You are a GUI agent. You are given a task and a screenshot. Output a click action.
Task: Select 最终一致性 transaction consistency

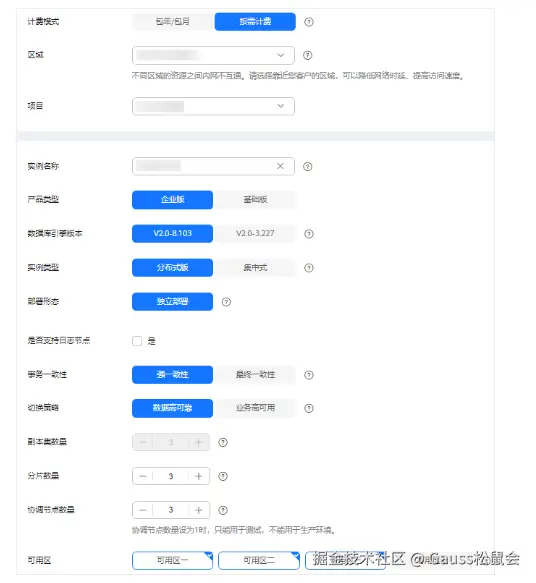click(255, 375)
